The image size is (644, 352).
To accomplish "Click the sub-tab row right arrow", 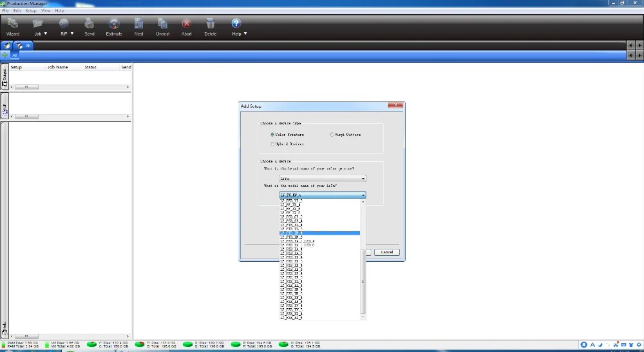I will click(x=639, y=55).
